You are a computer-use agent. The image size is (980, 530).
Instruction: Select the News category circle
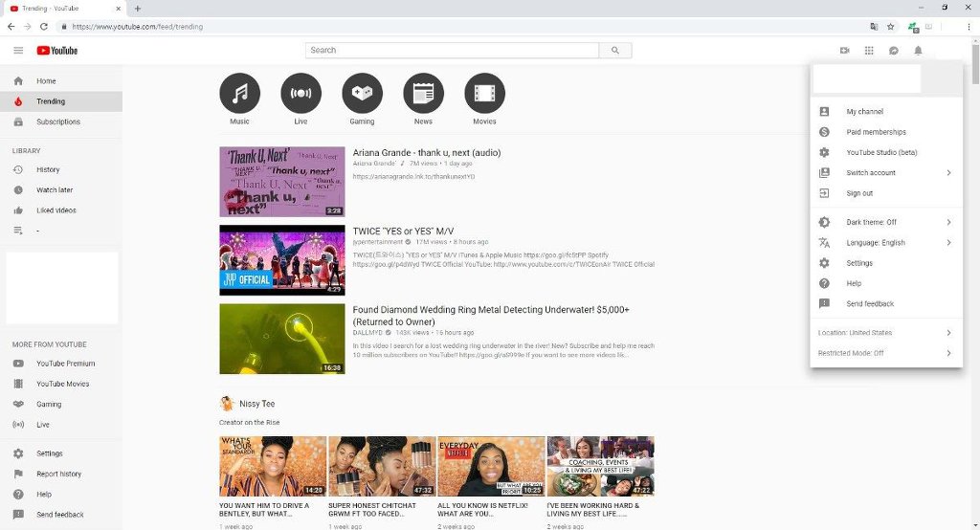[423, 93]
